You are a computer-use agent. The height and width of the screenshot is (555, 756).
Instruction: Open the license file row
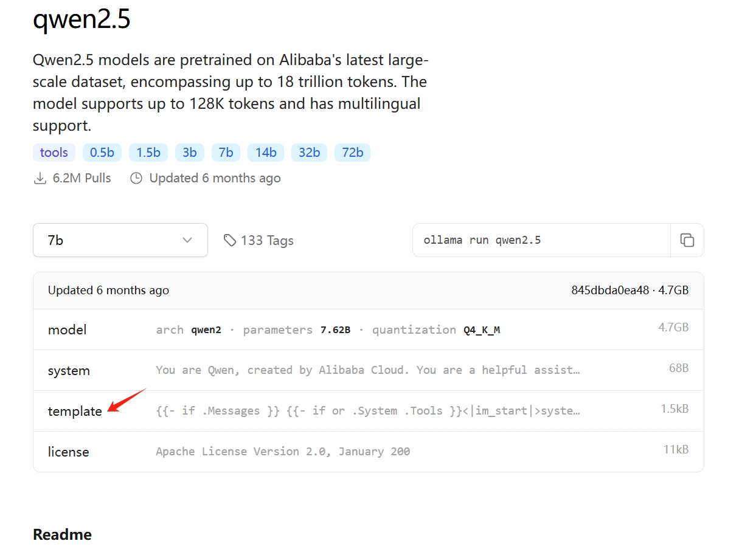(368, 452)
